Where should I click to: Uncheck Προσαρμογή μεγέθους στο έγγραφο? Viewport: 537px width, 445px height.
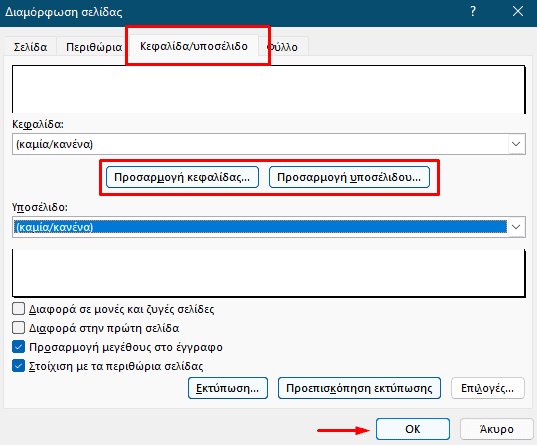point(18,347)
